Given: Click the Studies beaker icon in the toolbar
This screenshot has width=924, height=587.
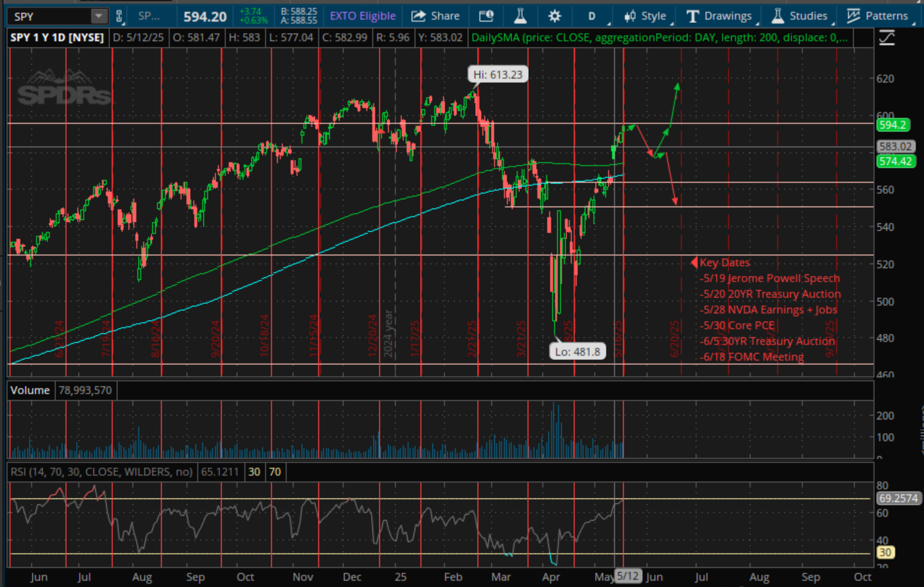Looking at the screenshot, I should point(777,16).
